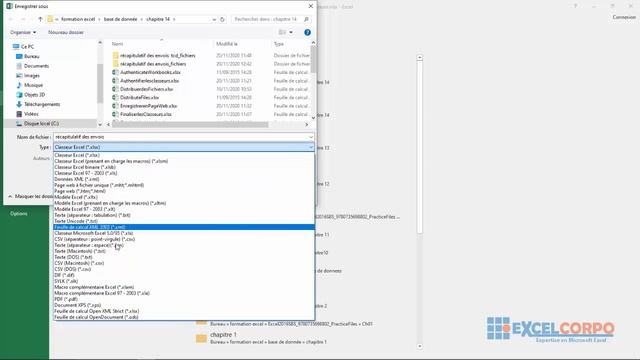Click the file list horizontal scrollbar
The width and height of the screenshot is (640, 360).
click(190, 124)
